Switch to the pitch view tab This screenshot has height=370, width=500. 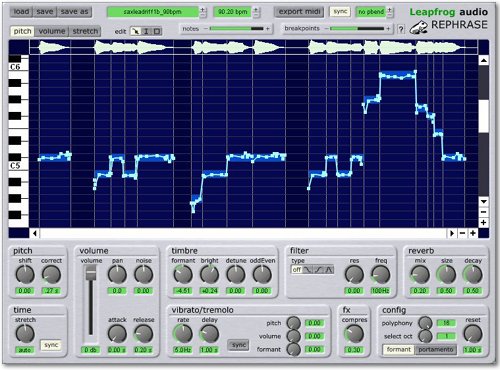22,31
